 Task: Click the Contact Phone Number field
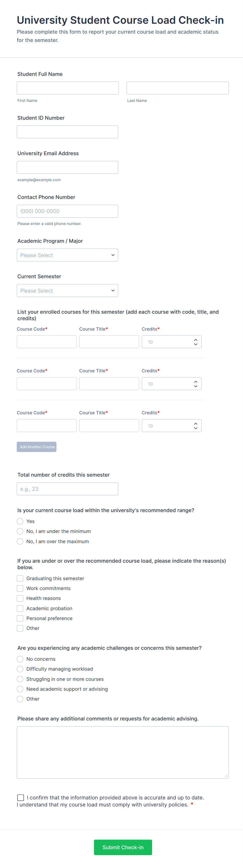tap(67, 211)
